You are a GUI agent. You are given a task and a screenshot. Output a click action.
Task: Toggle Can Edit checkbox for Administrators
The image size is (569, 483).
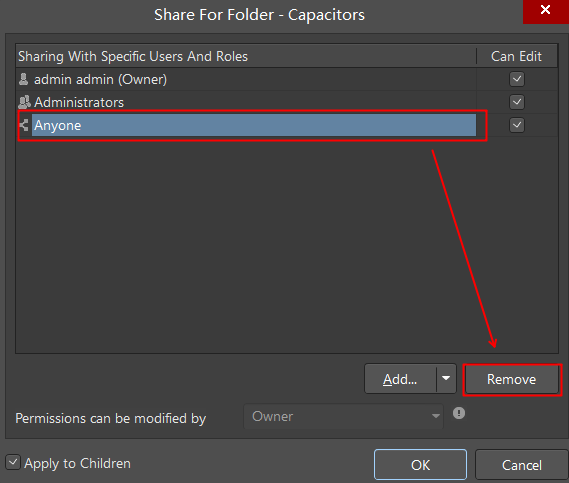pyautogui.click(x=517, y=102)
